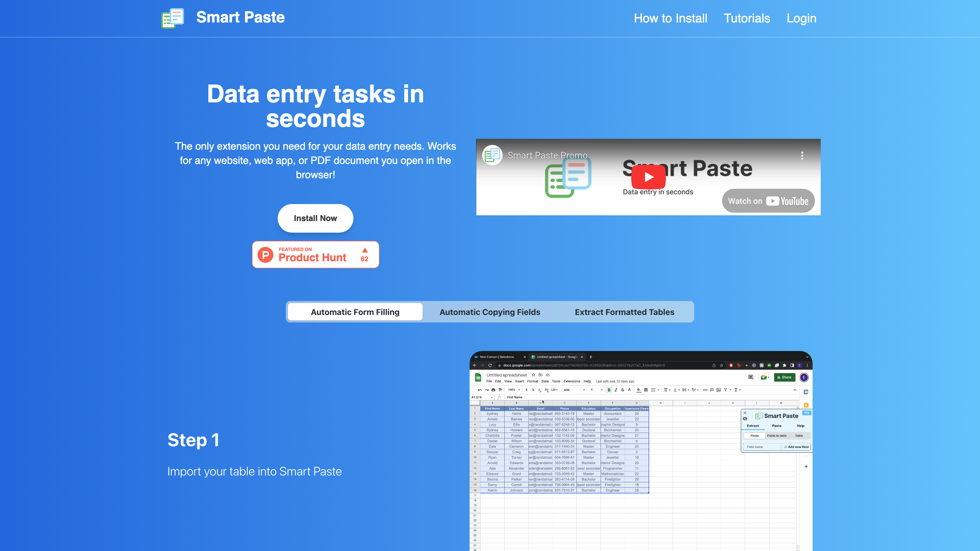Open the number format 123 dropdown
The width and height of the screenshot is (980, 551).
pyautogui.click(x=555, y=389)
